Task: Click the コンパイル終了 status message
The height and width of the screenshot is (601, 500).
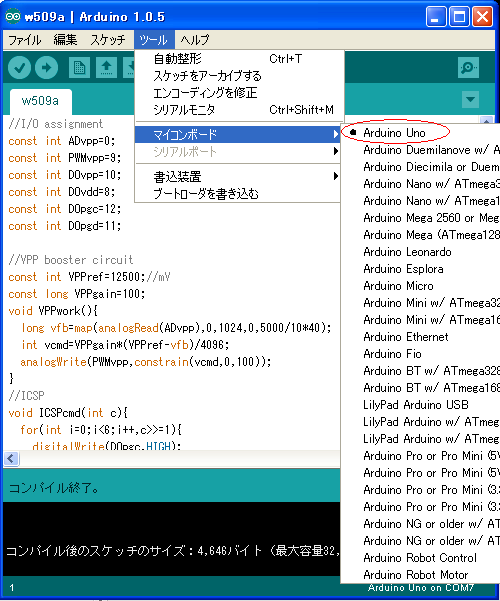Action: coord(54,488)
